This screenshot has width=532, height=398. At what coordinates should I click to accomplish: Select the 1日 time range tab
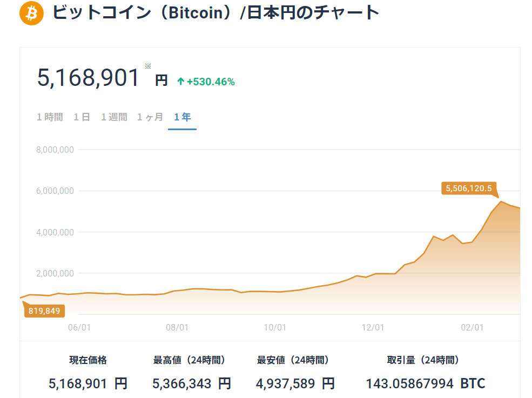pyautogui.click(x=82, y=117)
